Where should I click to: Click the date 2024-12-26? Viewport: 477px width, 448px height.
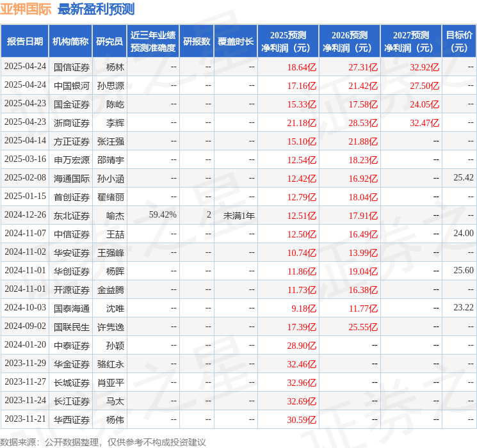[25, 215]
